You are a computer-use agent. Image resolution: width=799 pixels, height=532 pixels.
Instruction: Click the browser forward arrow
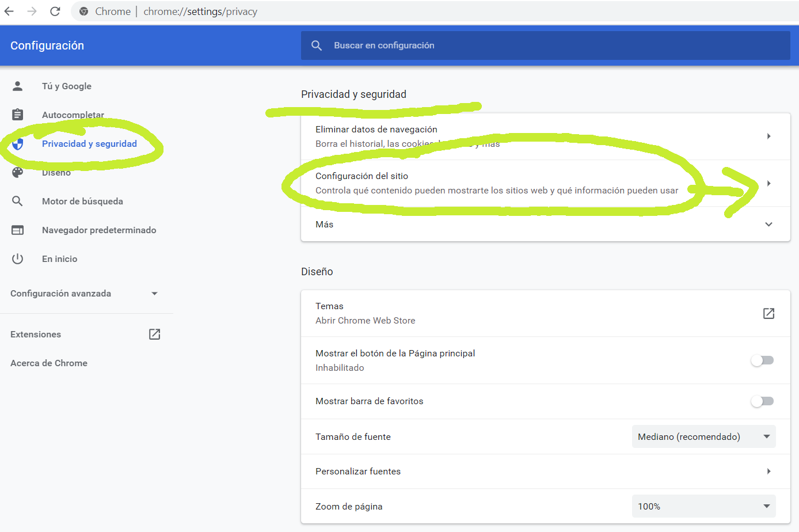click(x=32, y=12)
